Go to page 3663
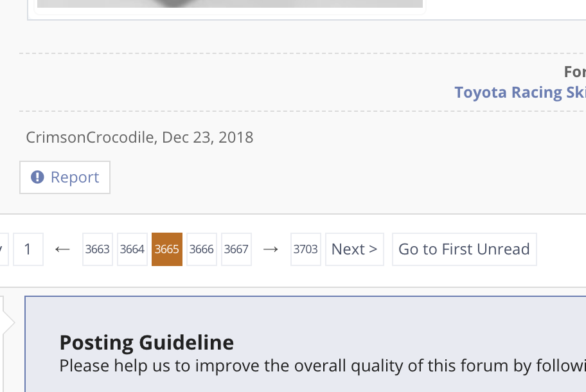The image size is (586, 392). [97, 249]
